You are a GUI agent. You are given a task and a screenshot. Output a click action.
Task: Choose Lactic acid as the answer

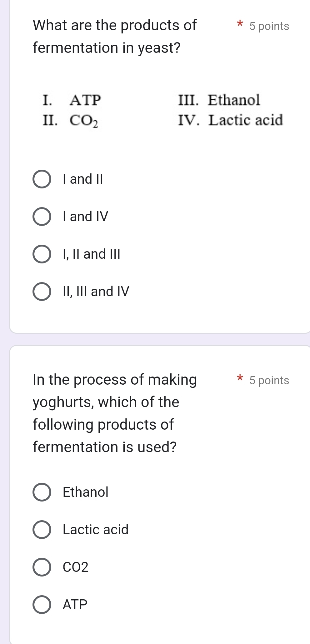[x=42, y=530]
